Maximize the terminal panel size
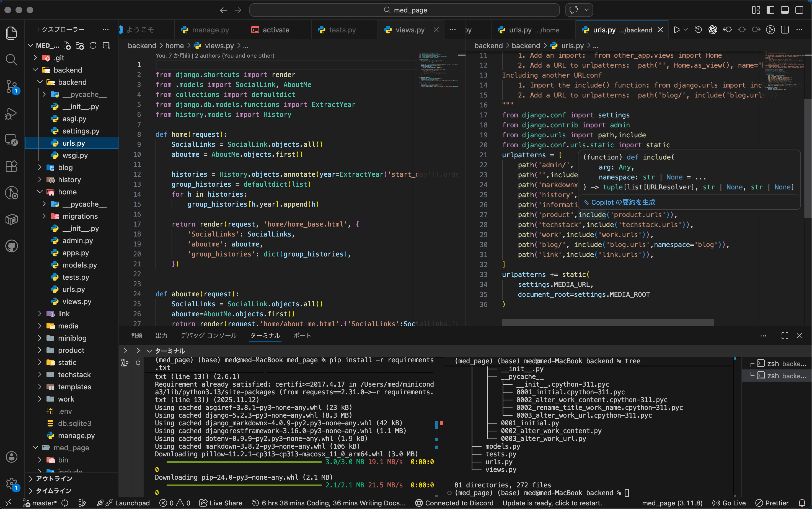812x509 pixels. pos(785,336)
